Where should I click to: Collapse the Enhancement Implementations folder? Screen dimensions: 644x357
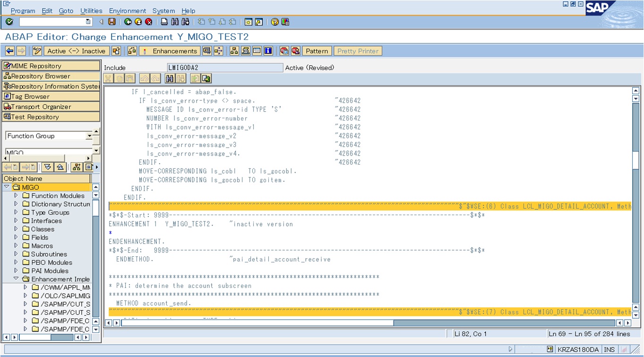[x=15, y=279]
